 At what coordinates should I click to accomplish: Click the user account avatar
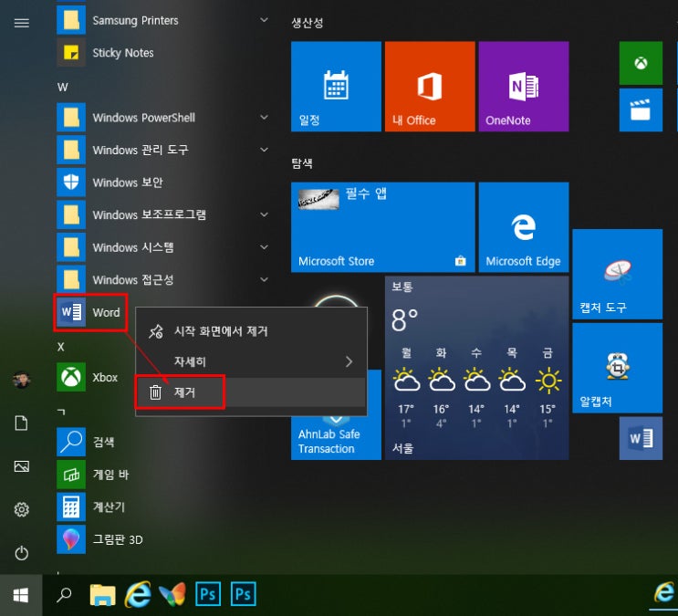pos(22,380)
